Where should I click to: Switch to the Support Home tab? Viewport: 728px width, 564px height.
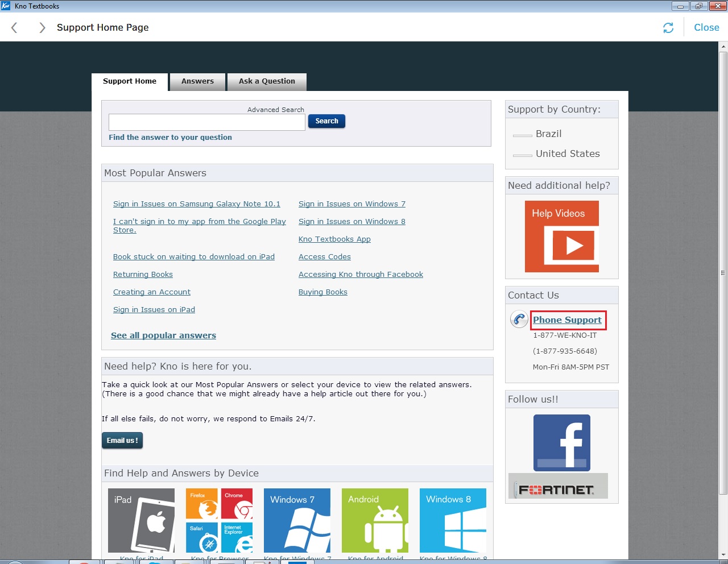coord(130,81)
